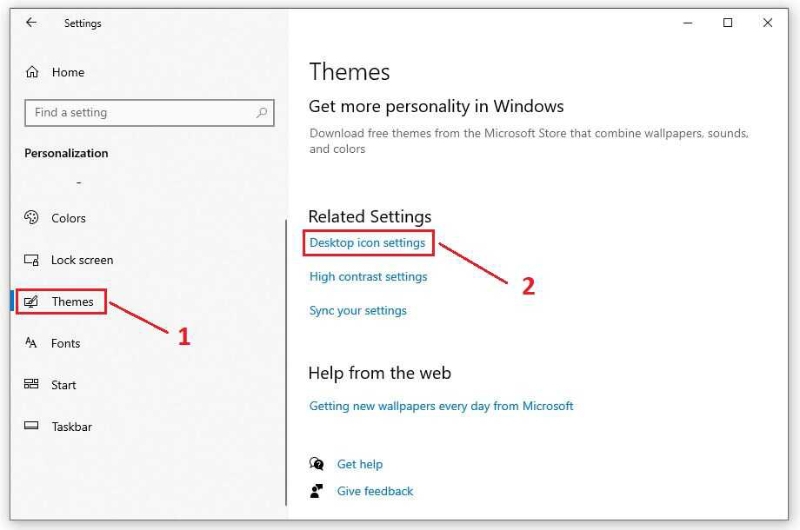The width and height of the screenshot is (800, 530).
Task: Open Getting new wallpapers every day link
Action: coord(441,406)
